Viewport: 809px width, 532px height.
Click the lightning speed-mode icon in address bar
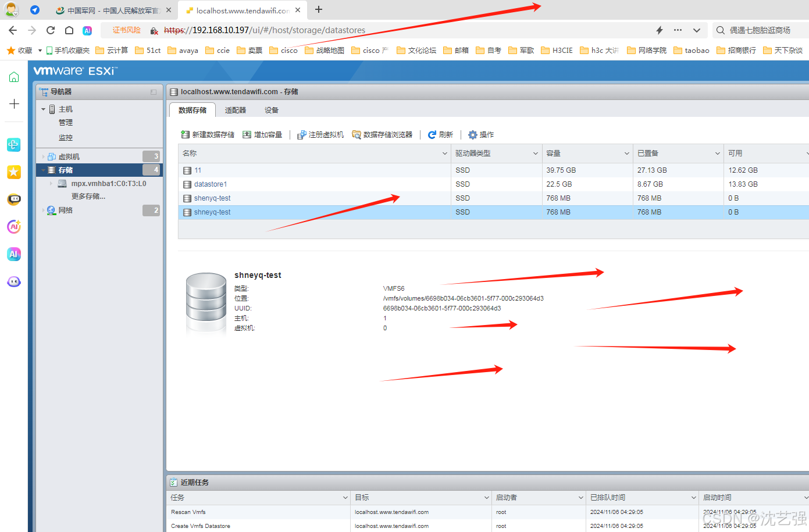point(660,30)
